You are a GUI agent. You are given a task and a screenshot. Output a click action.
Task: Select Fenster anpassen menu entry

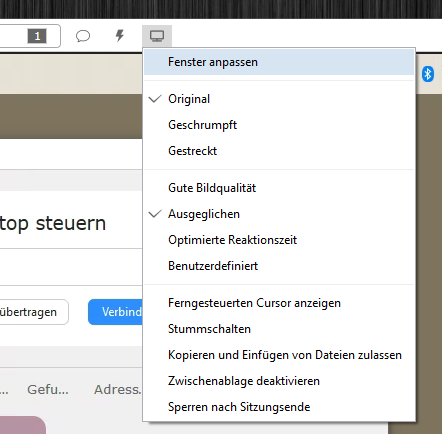(279, 62)
